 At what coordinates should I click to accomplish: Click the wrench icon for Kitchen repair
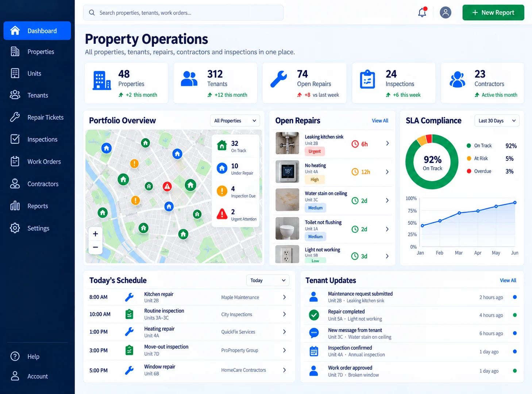129,297
